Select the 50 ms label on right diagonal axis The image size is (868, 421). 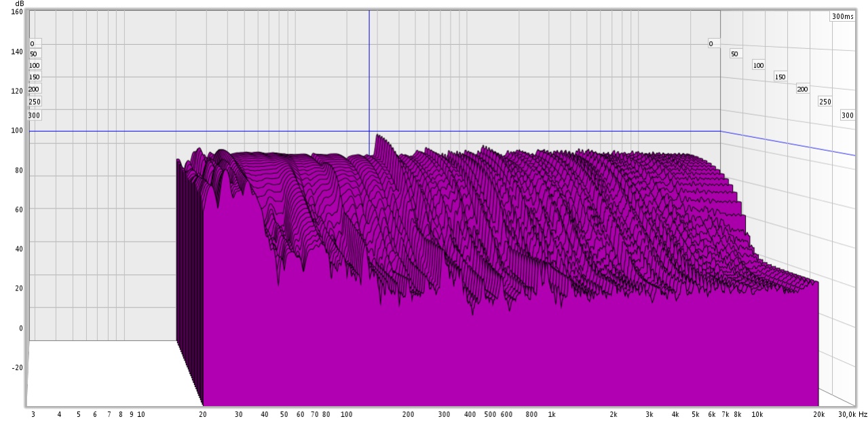tap(734, 54)
